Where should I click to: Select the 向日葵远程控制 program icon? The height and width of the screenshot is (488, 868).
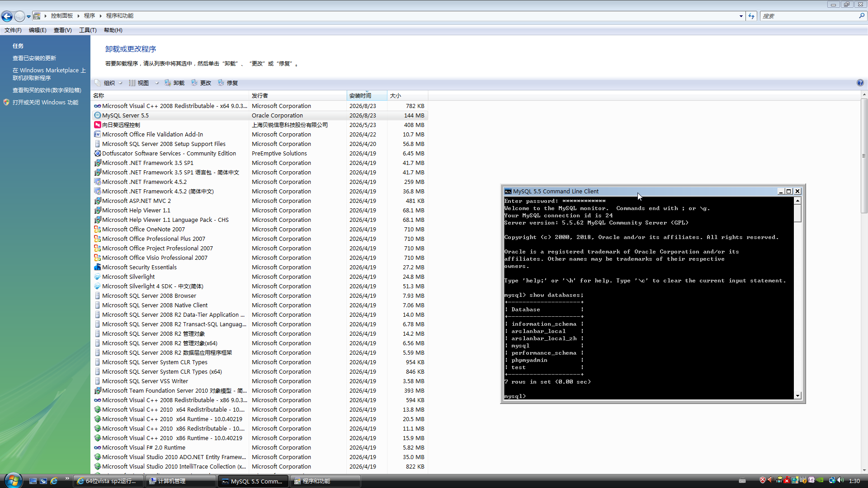[x=97, y=125]
